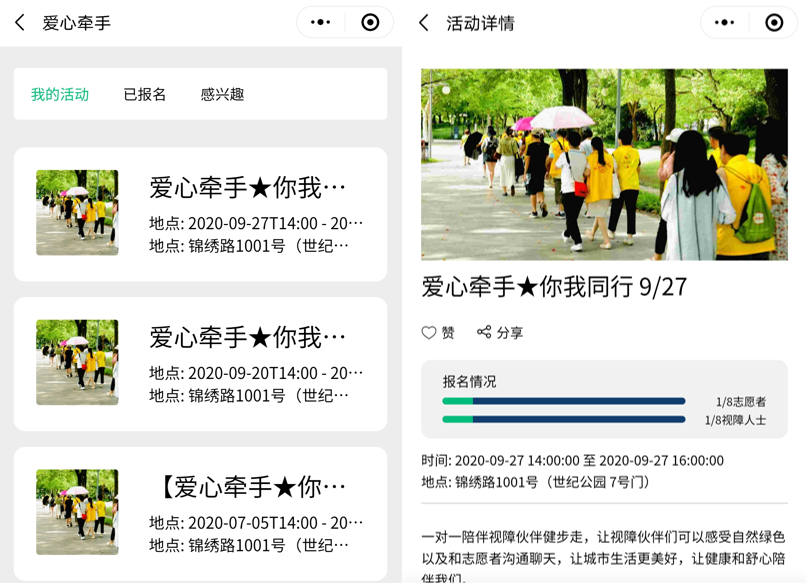811x586 pixels.
Task: Tap the share icon beside 分享
Action: click(484, 333)
